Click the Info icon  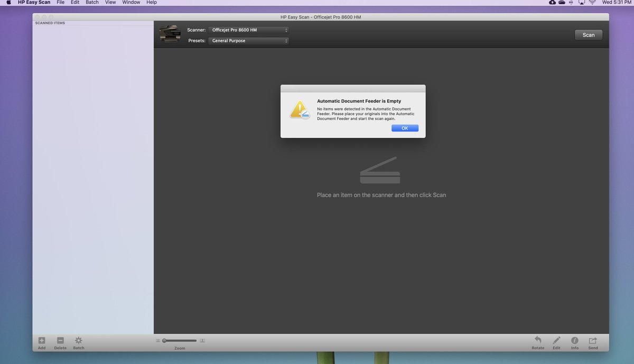575,341
